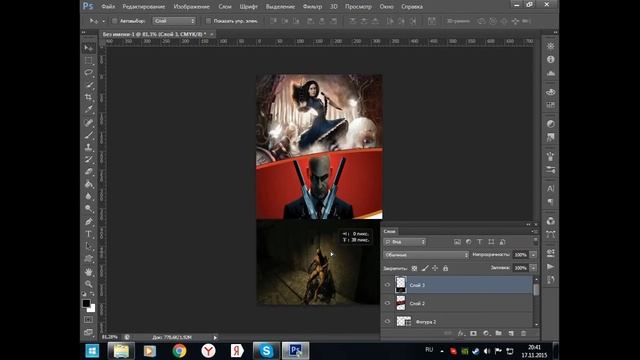Create new adjustment layer icon

pyautogui.click(x=486, y=333)
